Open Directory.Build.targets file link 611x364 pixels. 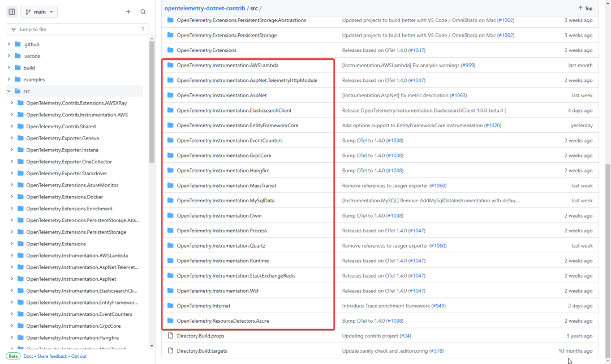(x=202, y=351)
